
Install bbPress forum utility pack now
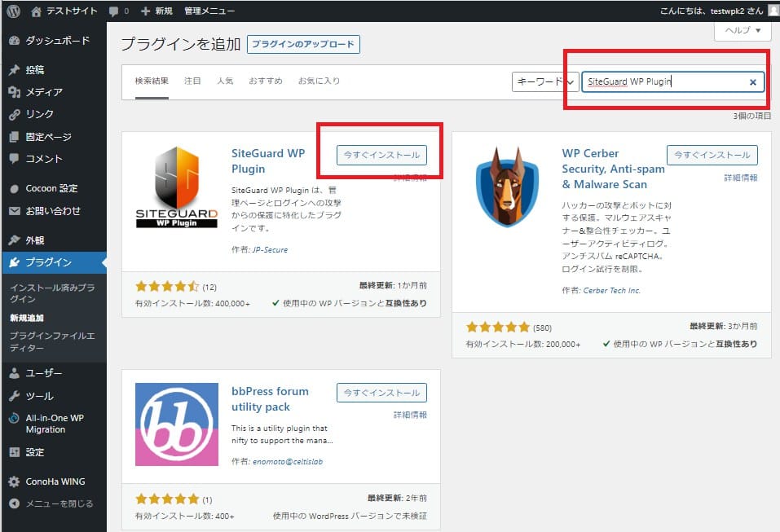coord(381,393)
